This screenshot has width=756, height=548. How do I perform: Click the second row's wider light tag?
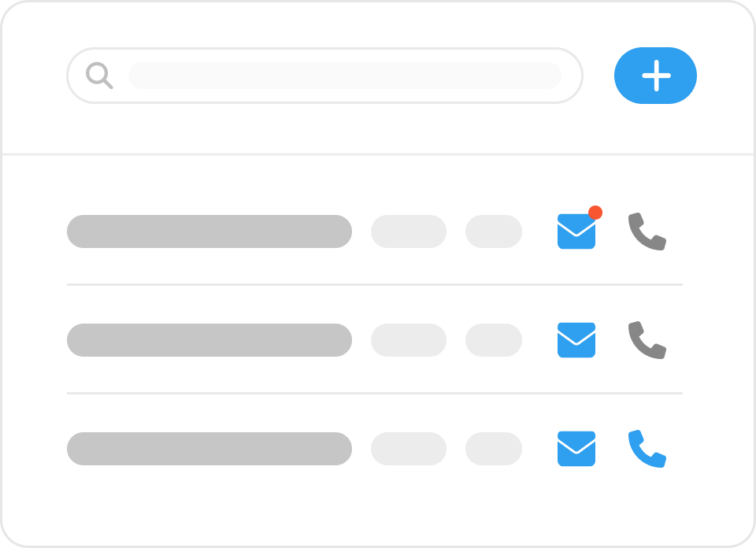pos(408,340)
